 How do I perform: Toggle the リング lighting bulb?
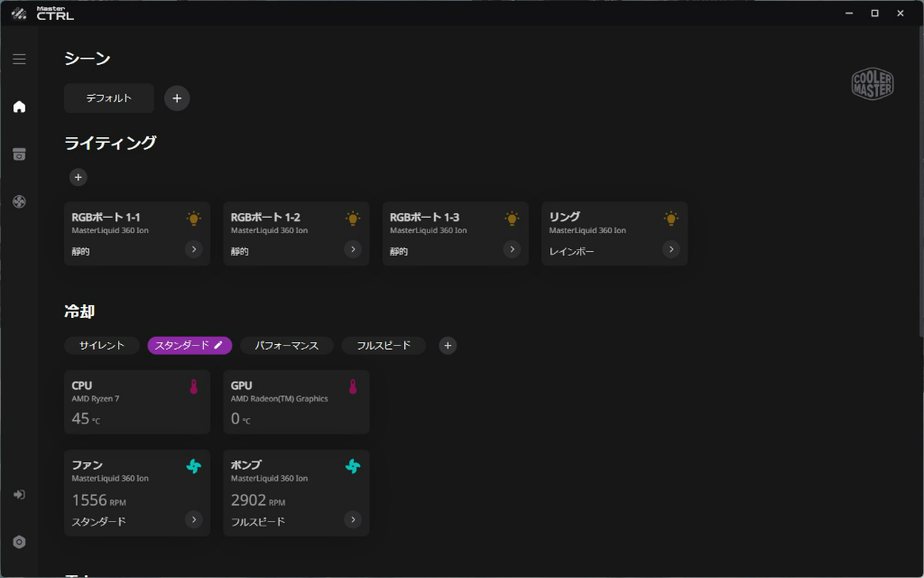tap(670, 219)
